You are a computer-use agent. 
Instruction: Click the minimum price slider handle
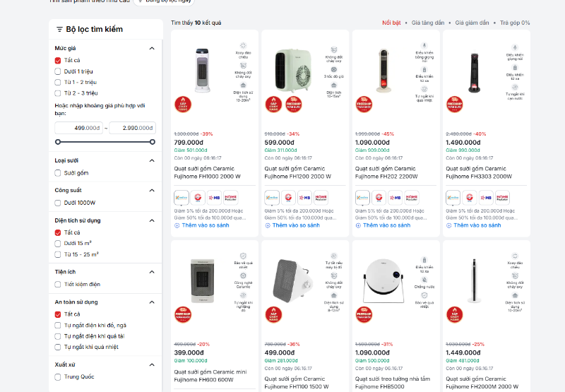58,142
